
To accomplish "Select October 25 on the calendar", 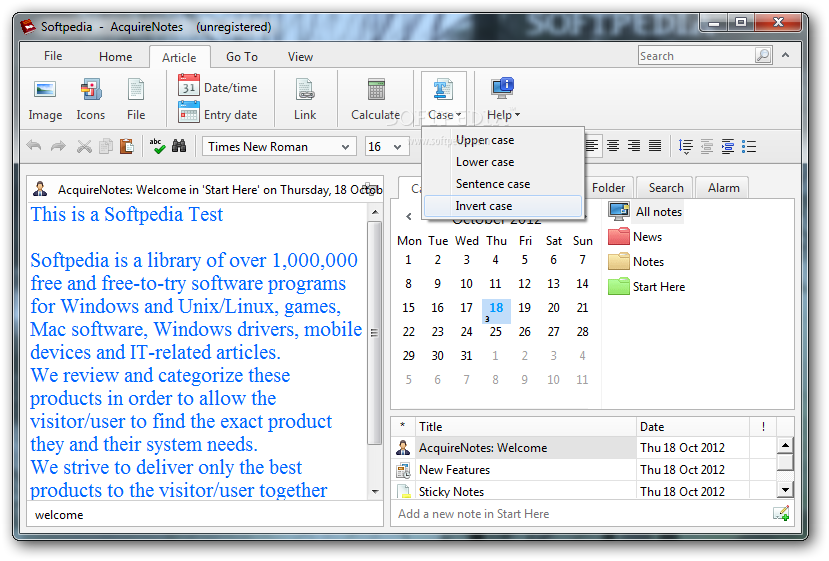I will [x=495, y=332].
